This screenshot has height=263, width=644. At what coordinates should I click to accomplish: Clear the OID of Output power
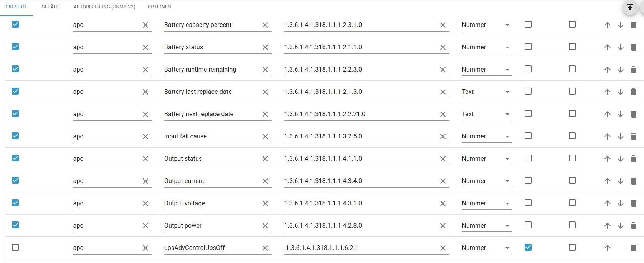[x=443, y=226]
